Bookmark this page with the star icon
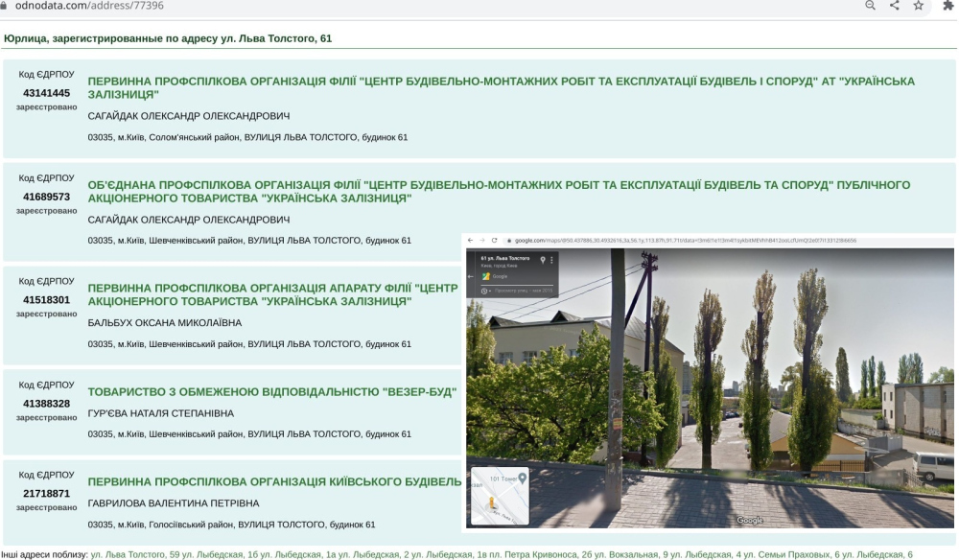 click(x=919, y=6)
